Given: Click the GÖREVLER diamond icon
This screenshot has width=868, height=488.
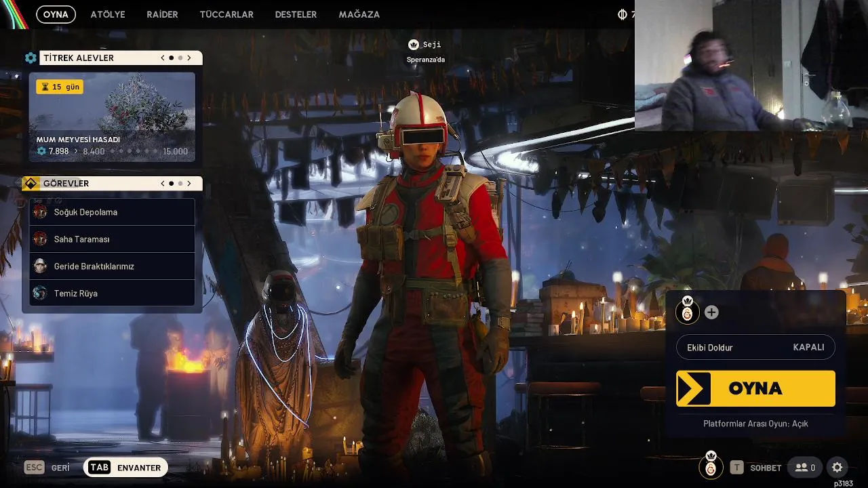Looking at the screenshot, I should (x=31, y=184).
